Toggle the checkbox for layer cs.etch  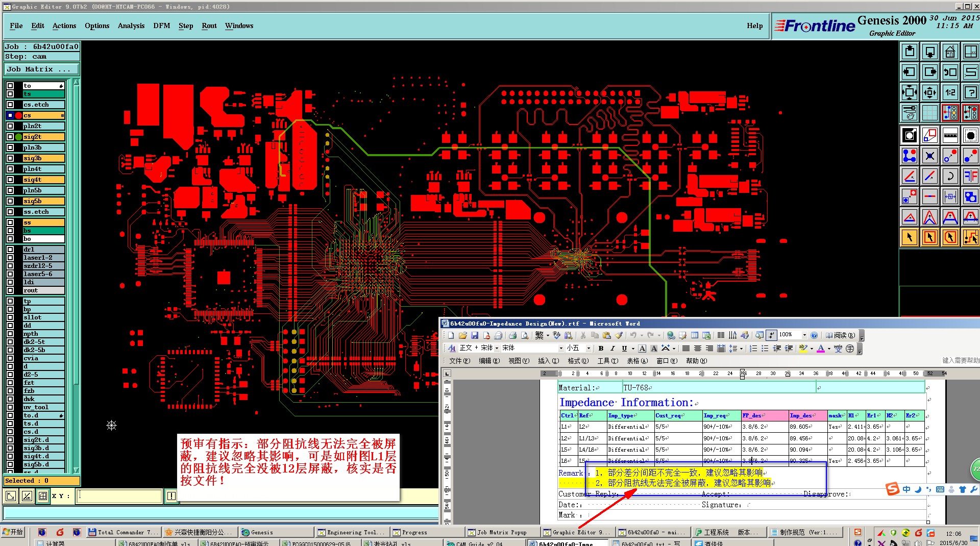point(10,105)
